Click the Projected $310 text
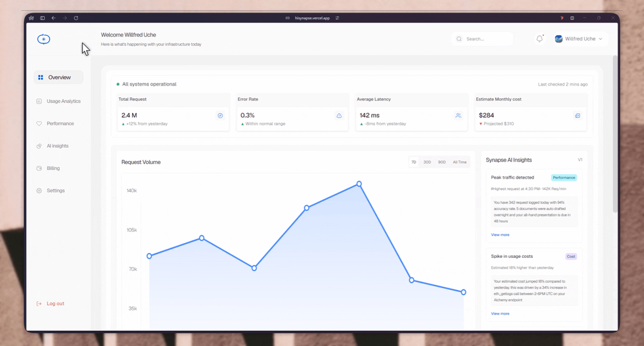 [499, 124]
